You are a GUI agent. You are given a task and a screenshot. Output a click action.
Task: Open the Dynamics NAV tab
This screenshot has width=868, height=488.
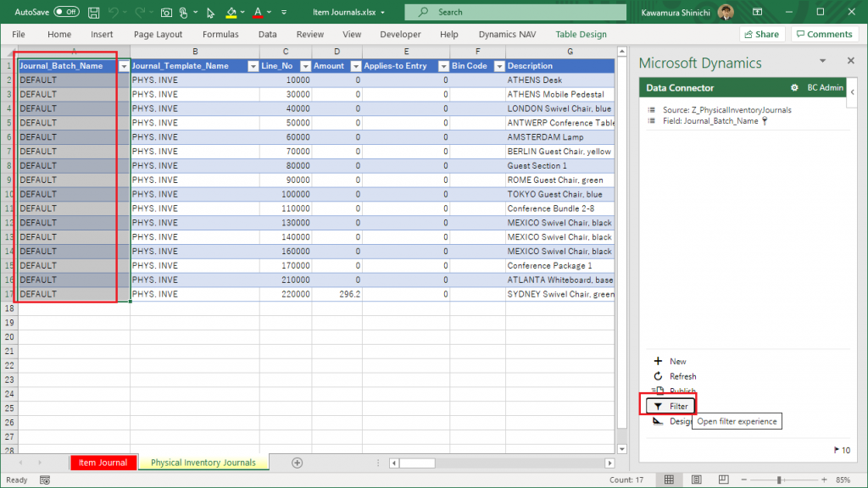507,34
